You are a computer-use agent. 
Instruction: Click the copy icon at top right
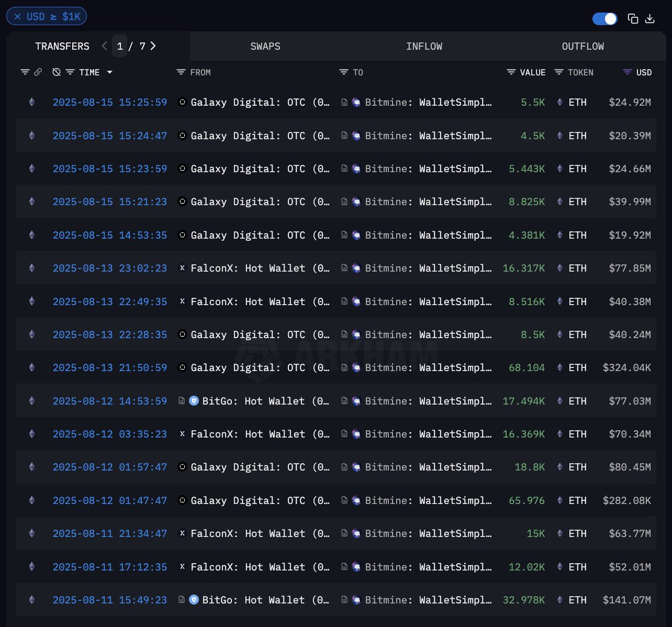point(633,18)
